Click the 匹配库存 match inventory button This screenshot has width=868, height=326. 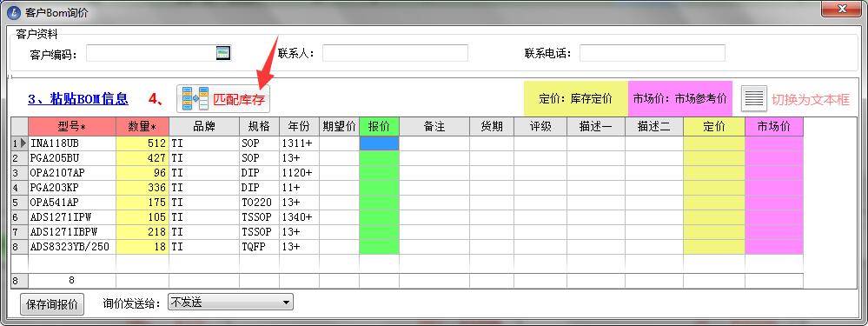pos(223,99)
